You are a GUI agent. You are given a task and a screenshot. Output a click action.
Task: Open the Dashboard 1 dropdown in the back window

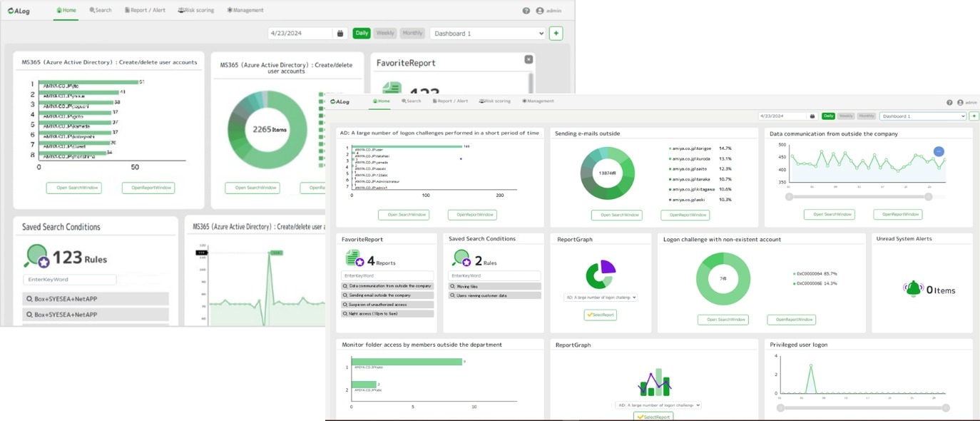pyautogui.click(x=488, y=34)
